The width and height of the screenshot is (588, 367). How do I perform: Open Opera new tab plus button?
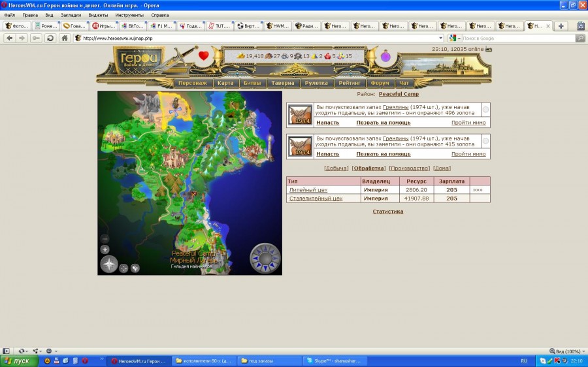[x=561, y=26]
